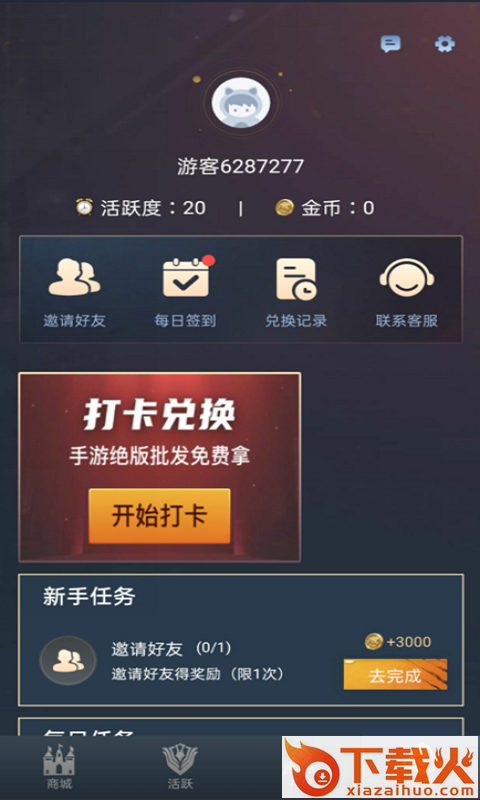Click the invite-friends task round icon
This screenshot has height=800, width=480.
point(68,660)
